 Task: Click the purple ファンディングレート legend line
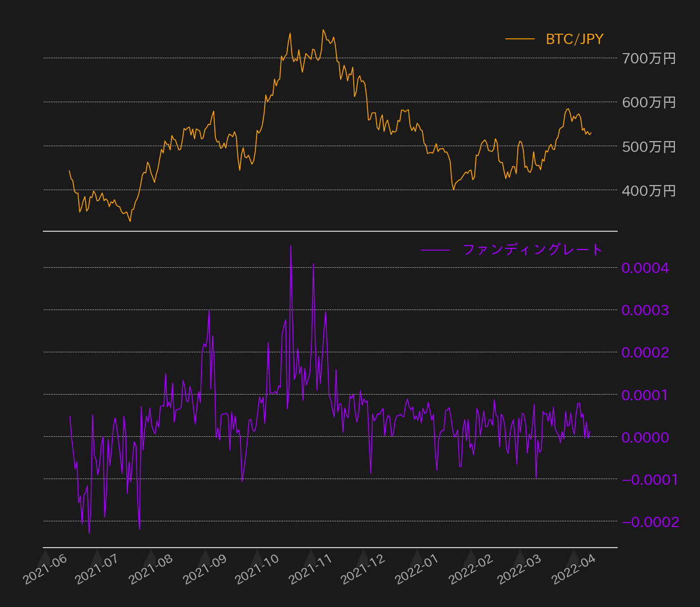coord(435,250)
